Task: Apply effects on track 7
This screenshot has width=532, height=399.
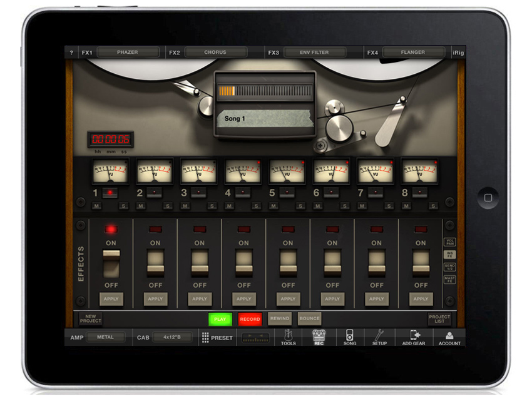Action: (x=377, y=299)
